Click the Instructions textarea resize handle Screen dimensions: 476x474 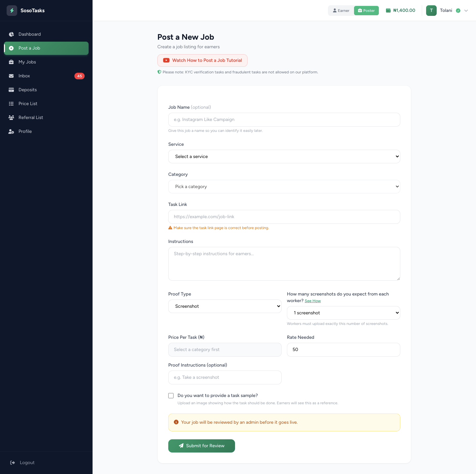[398, 279]
